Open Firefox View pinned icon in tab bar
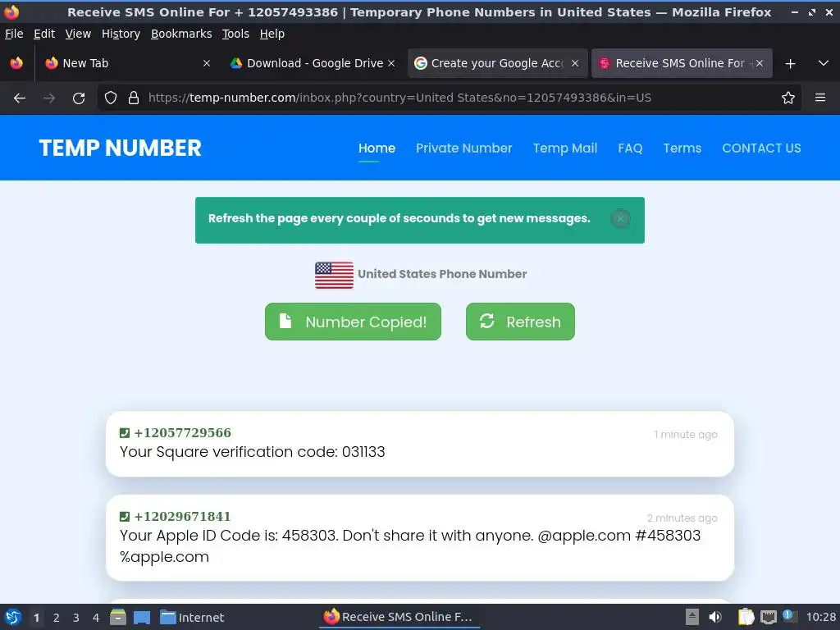The image size is (840, 630). pyautogui.click(x=16, y=63)
